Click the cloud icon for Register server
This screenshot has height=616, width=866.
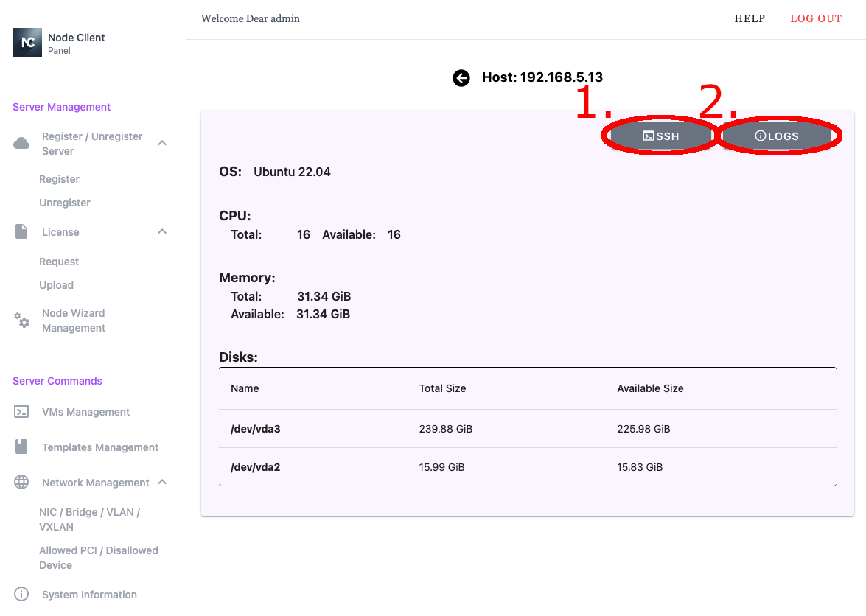coord(22,143)
